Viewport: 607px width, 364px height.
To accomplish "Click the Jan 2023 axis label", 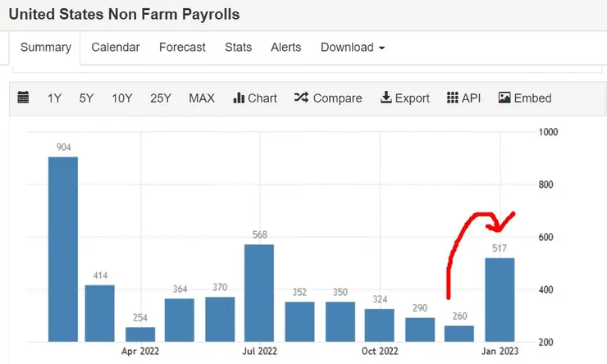I will tap(500, 351).
